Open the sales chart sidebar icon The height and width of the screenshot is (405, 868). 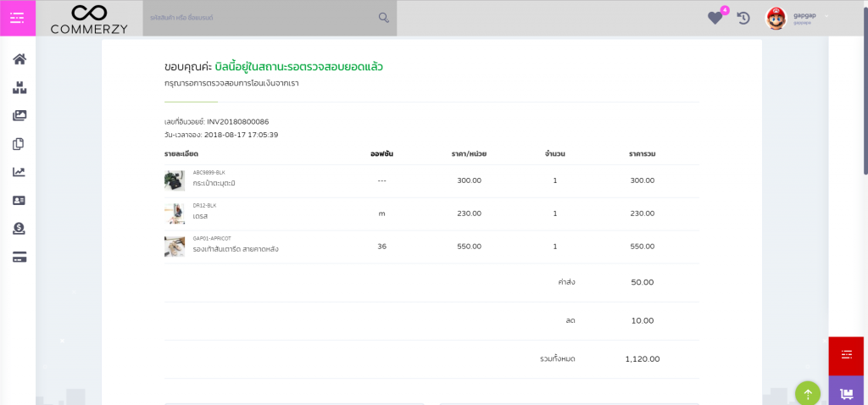(19, 172)
